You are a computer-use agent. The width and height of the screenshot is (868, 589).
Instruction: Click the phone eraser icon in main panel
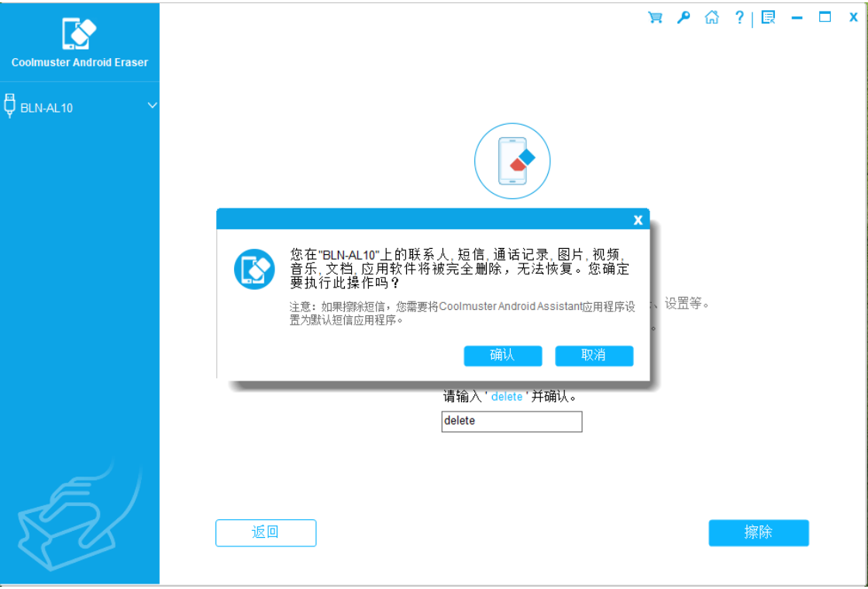[x=512, y=161]
